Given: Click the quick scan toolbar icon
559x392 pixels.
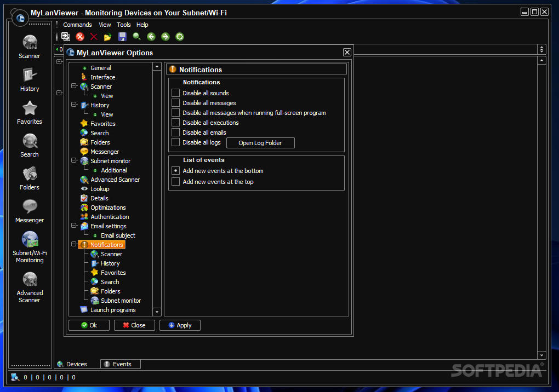Looking at the screenshot, I should tap(66, 36).
